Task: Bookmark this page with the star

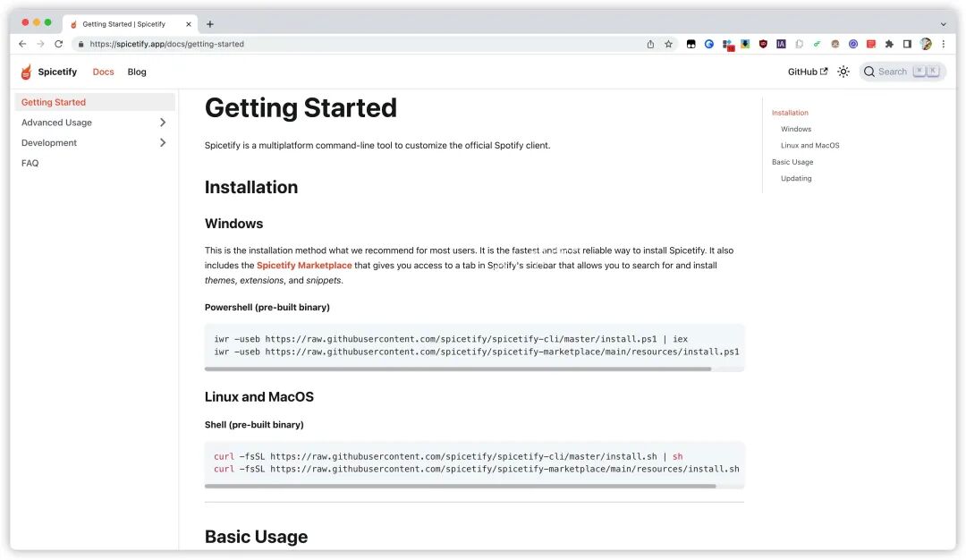Action: (x=668, y=44)
